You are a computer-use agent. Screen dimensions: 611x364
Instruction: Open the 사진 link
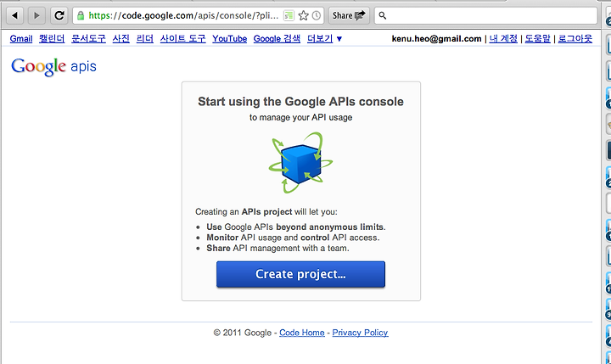(x=121, y=38)
